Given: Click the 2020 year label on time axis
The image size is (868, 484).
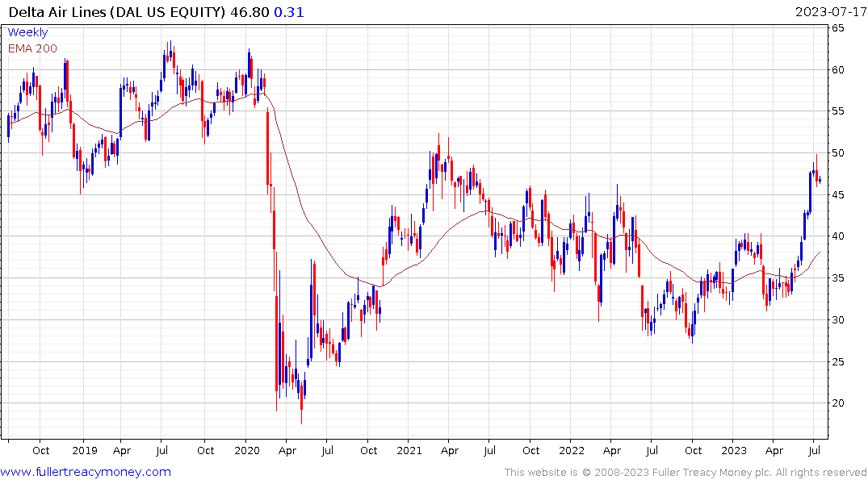Looking at the screenshot, I should (247, 451).
